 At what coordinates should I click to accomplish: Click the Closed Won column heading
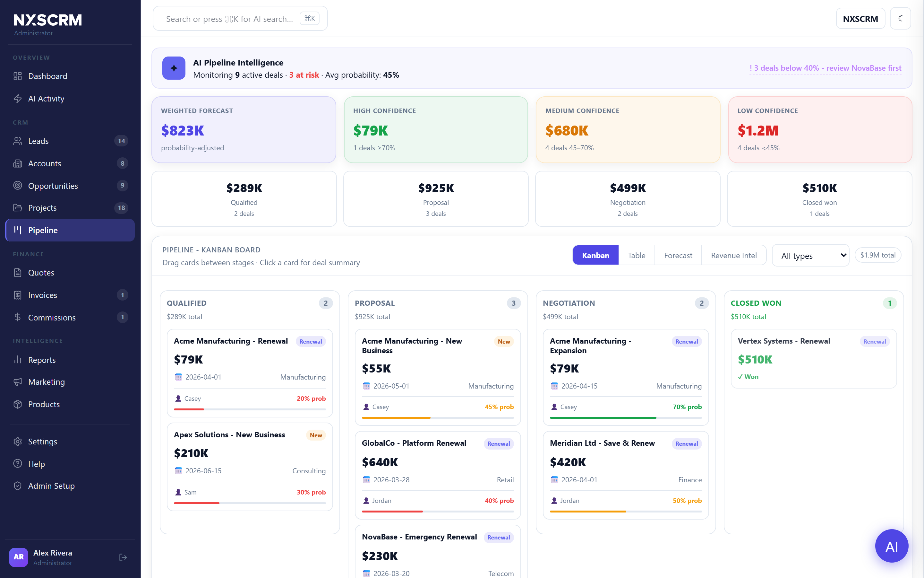point(756,303)
